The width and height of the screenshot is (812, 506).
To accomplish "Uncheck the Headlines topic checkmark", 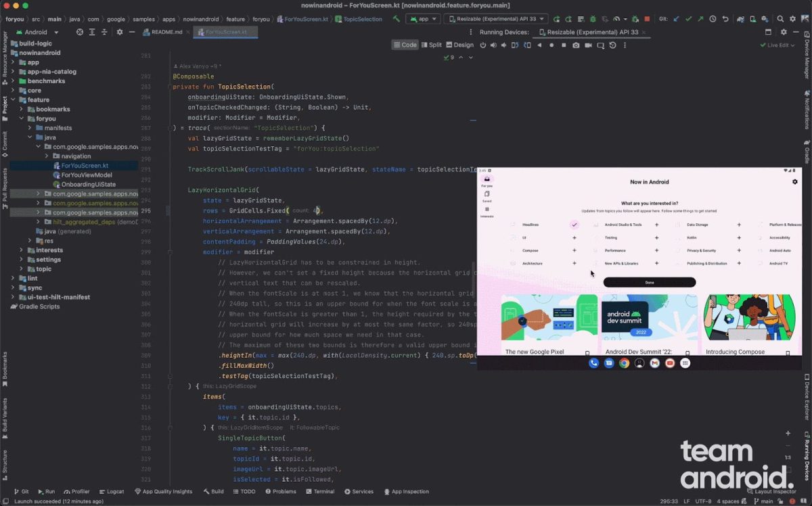I will [x=574, y=225].
